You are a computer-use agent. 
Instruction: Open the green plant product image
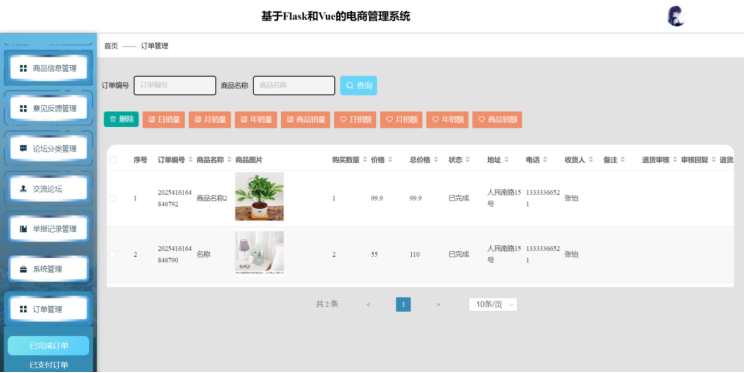click(259, 196)
